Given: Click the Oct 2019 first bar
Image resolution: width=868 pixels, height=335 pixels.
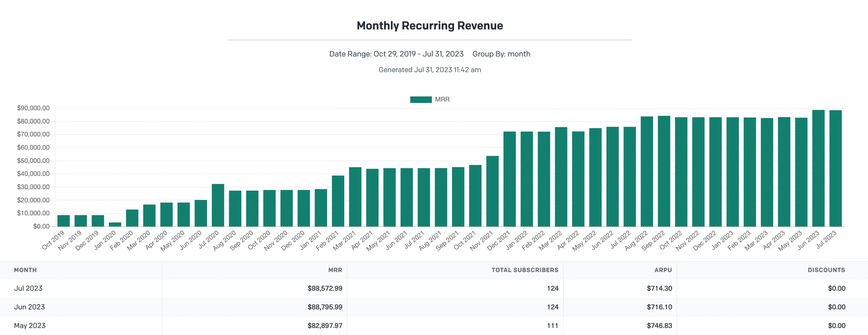Looking at the screenshot, I should (x=63, y=221).
